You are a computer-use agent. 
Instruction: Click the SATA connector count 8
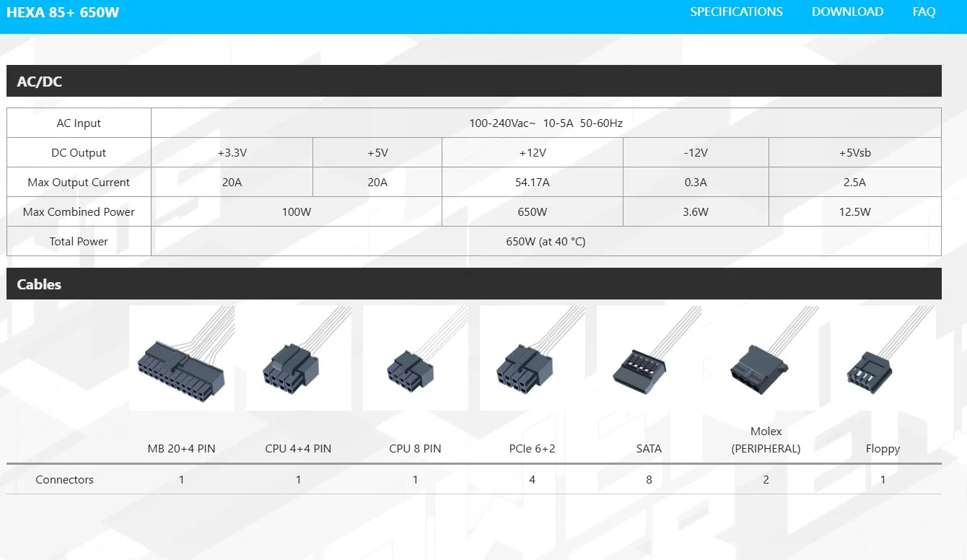tap(649, 479)
